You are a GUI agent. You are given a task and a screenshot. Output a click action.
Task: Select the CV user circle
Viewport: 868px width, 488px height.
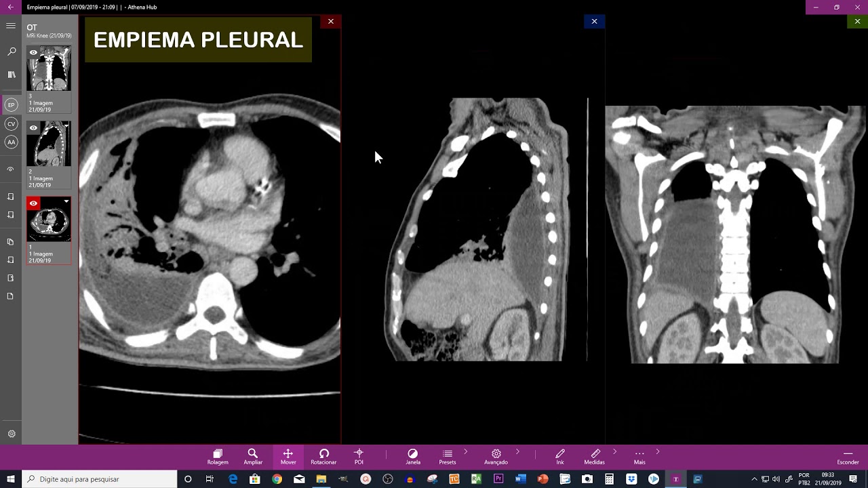[11, 124]
